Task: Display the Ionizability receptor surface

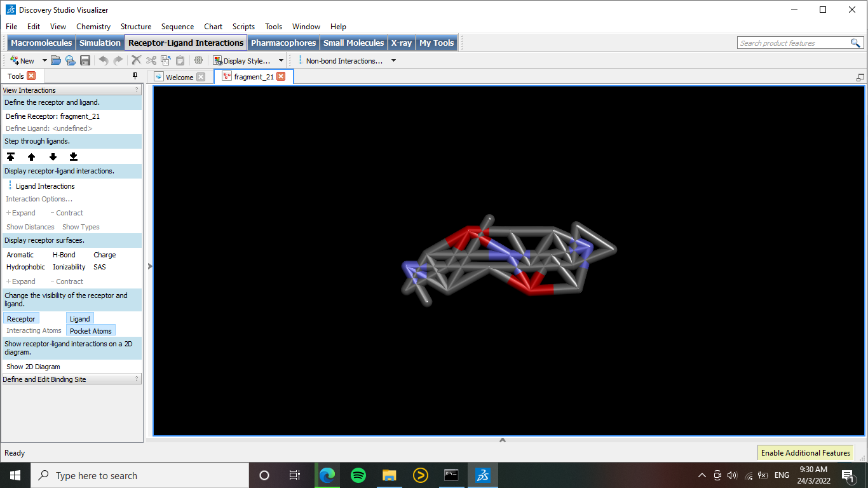Action: (69, 267)
